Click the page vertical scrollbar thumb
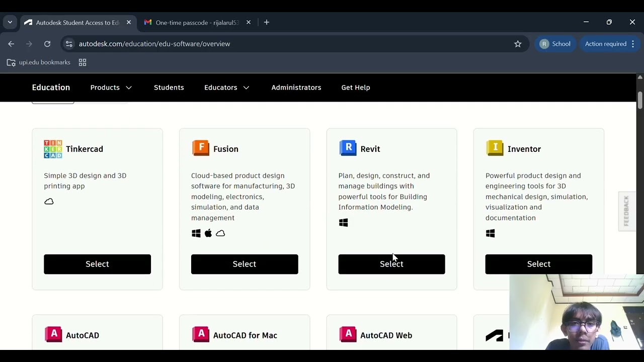Image resolution: width=644 pixels, height=362 pixels. coord(640,100)
